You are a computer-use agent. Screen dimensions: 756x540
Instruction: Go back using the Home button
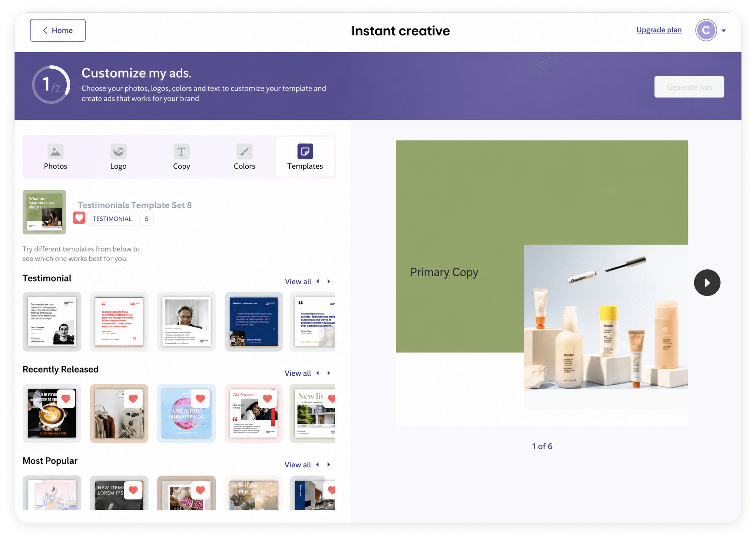click(58, 30)
